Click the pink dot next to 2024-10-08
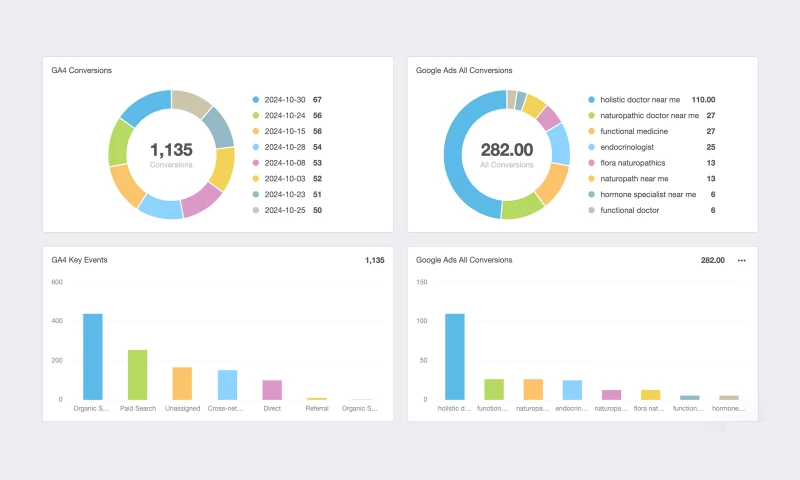Viewport: 800px width, 480px height. pyautogui.click(x=256, y=163)
